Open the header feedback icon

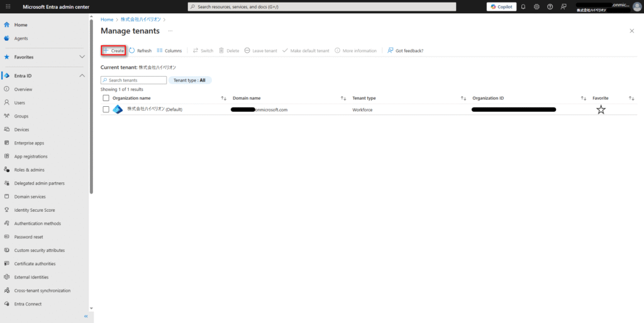point(564,6)
